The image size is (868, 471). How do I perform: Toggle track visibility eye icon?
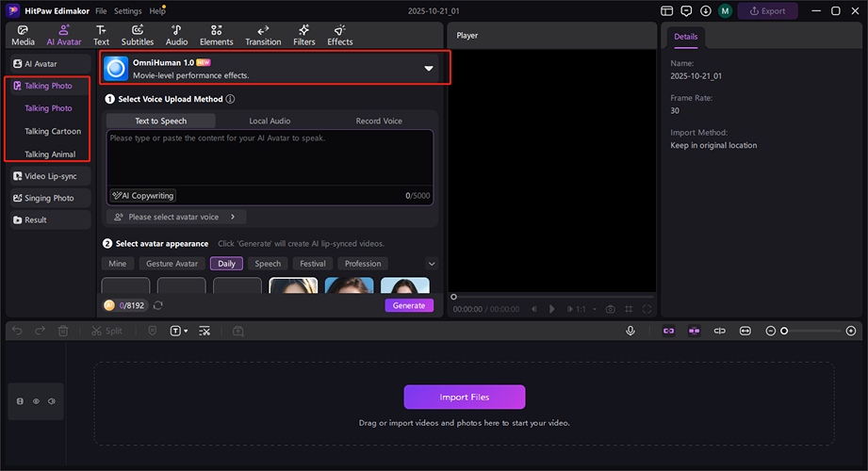click(x=36, y=401)
